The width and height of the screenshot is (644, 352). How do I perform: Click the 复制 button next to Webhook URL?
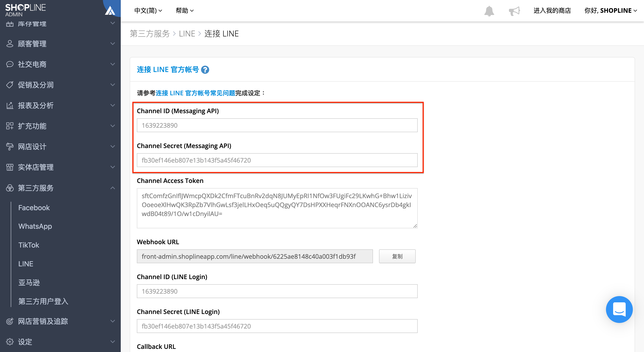[397, 256]
